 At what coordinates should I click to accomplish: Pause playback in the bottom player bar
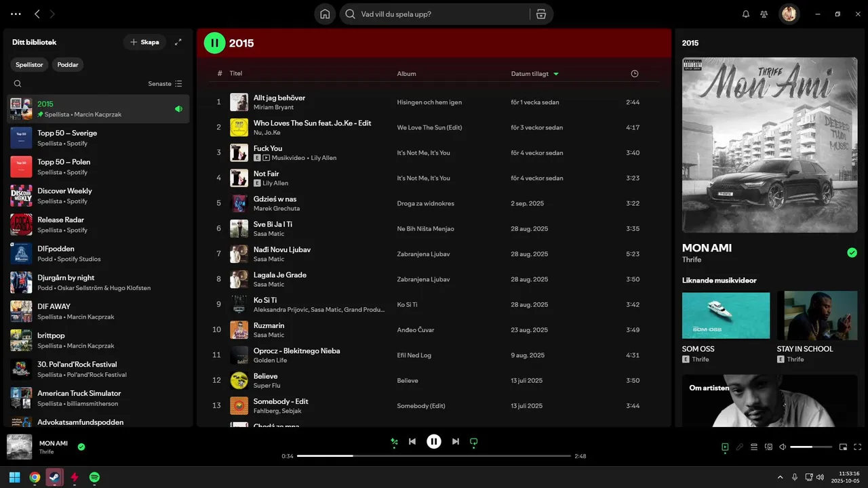434,441
